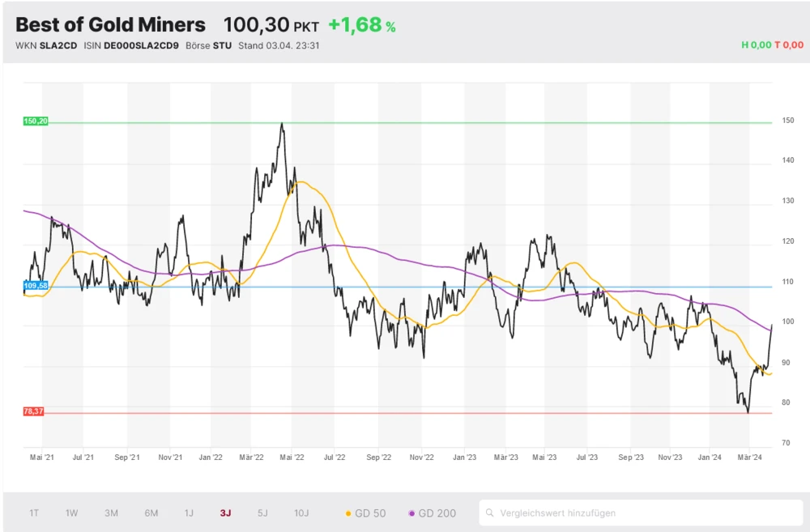The image size is (810, 532).
Task: Click the active 3J timeframe selector
Action: coord(226,513)
